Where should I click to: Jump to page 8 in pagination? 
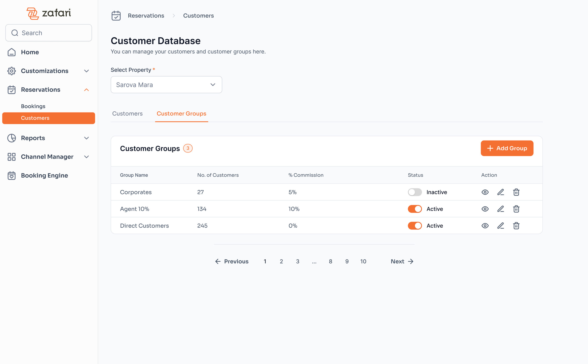330,261
